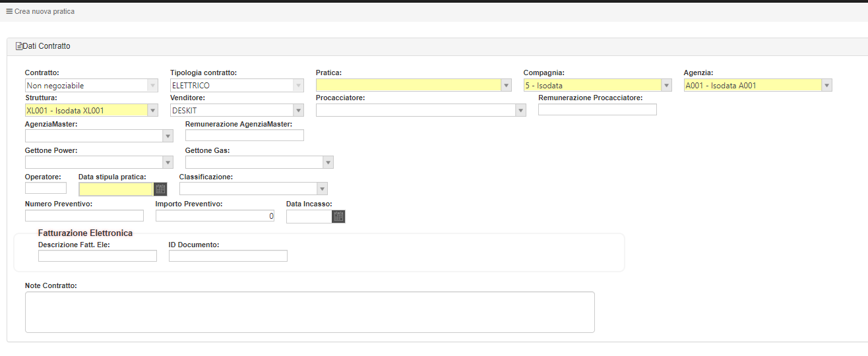
Task: Expand the Contratto dropdown
Action: [x=153, y=86]
